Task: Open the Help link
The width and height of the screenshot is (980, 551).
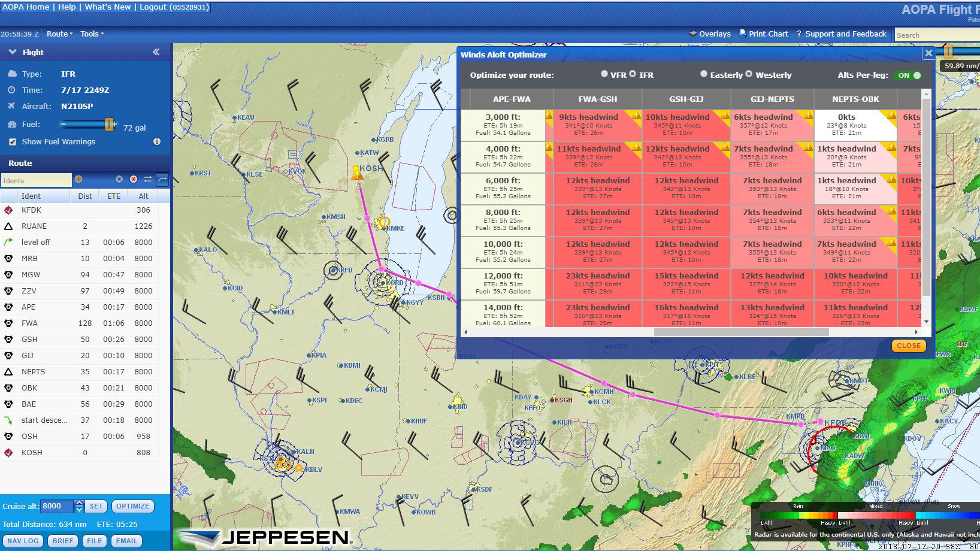Action: pos(67,7)
